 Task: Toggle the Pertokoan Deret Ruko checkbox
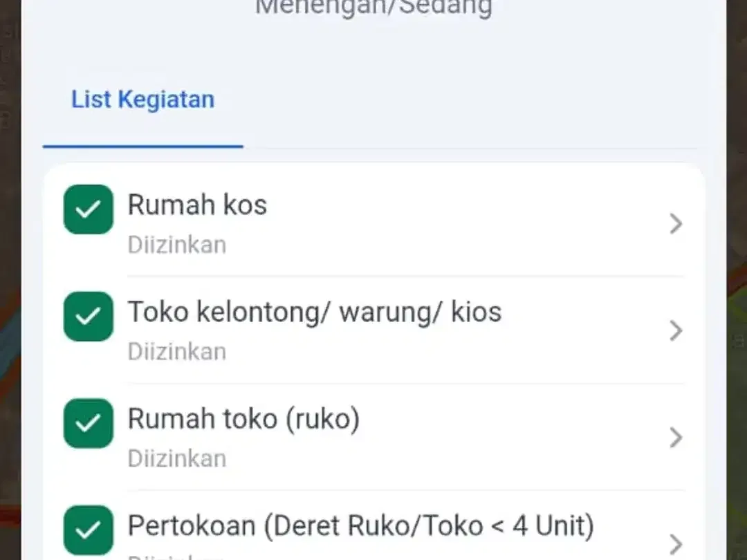(x=88, y=530)
